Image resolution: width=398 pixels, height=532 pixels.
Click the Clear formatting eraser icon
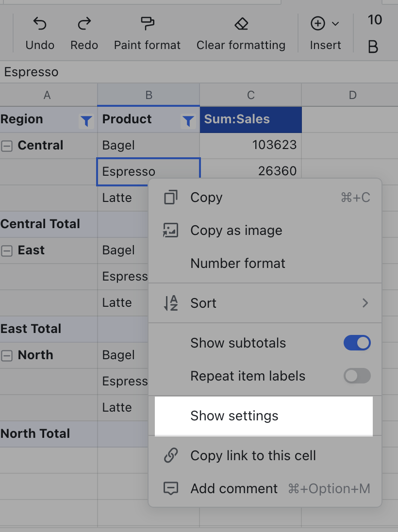[241, 23]
